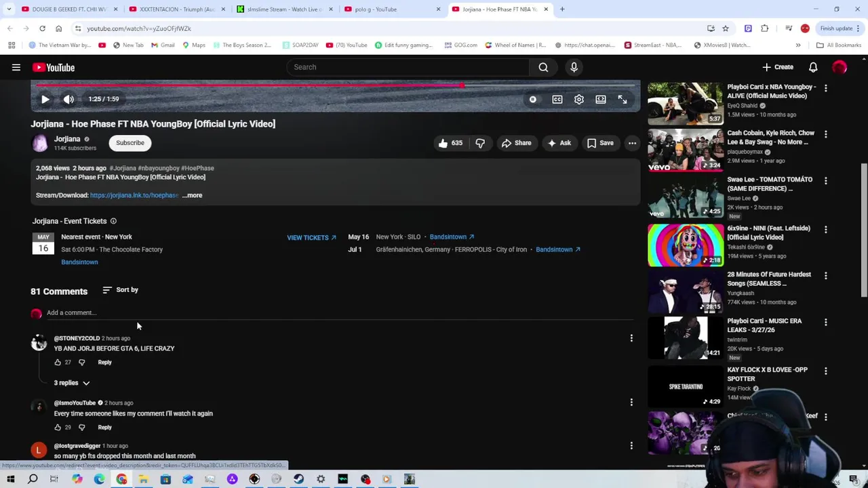Reply to @IsmoYouTube's comment
Viewport: 868px width, 488px height.
[104, 428]
